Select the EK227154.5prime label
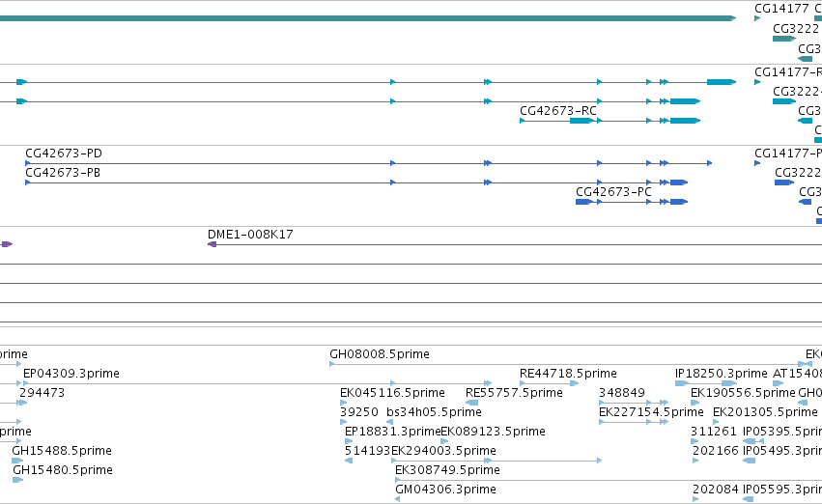Viewport: 822px width, 504px height. click(651, 412)
